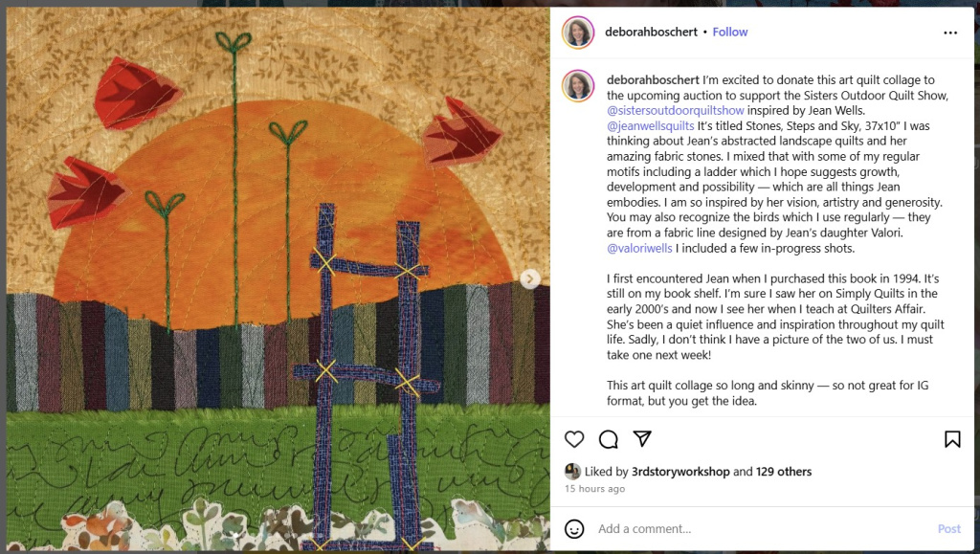
Task: Share post with paper plane icon
Action: click(x=642, y=438)
